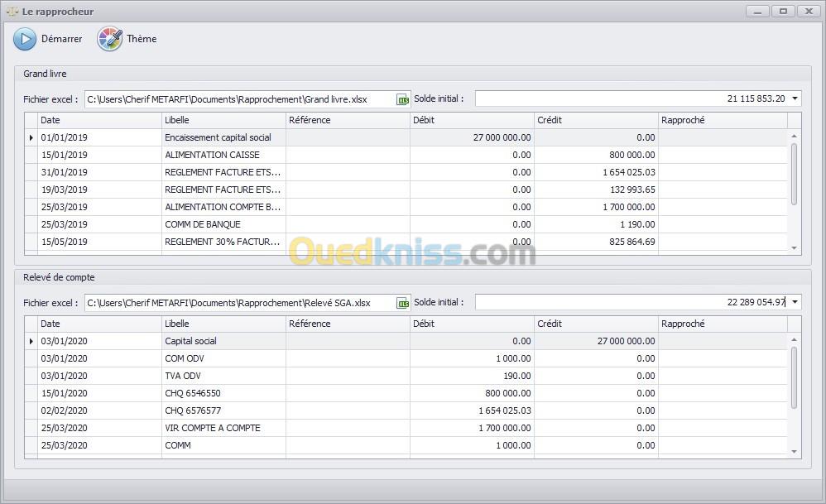Maximize the Le rapprocheur window
826x504 pixels.
click(x=782, y=12)
